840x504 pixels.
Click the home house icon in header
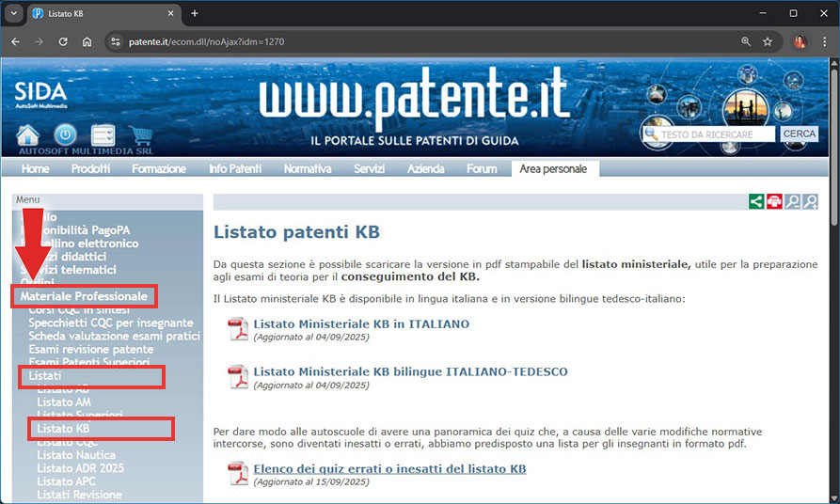pyautogui.click(x=29, y=135)
